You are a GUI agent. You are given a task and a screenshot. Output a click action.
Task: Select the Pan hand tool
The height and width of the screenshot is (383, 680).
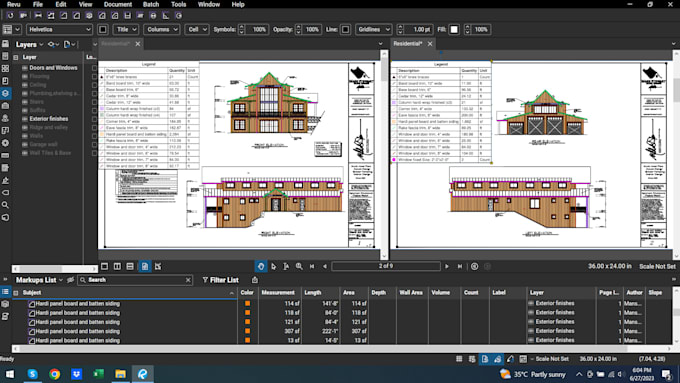pos(261,266)
